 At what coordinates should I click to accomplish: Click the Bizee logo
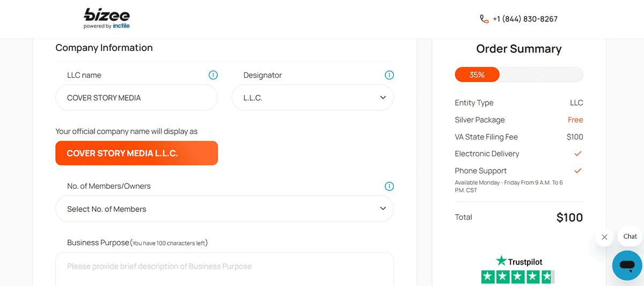click(106, 18)
